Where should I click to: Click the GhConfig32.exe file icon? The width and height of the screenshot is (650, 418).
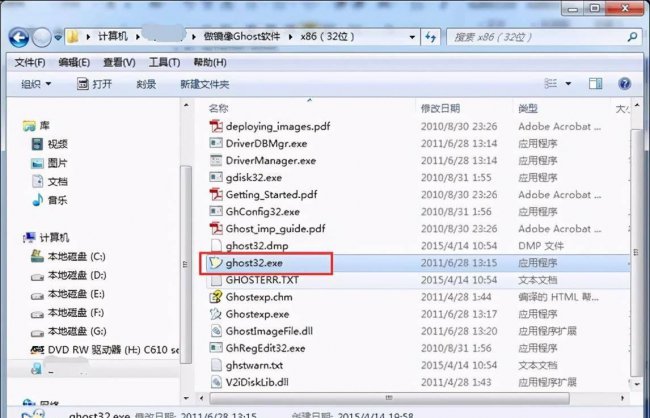click(x=216, y=211)
